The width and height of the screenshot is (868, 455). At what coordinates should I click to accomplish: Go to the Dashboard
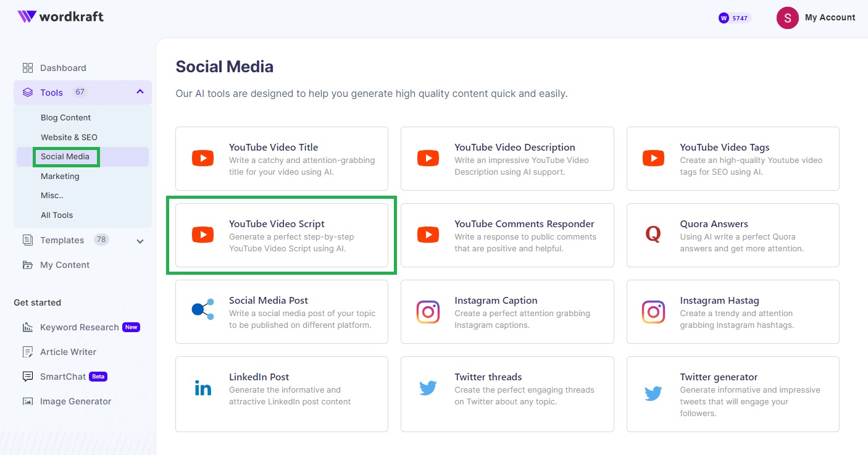point(64,68)
